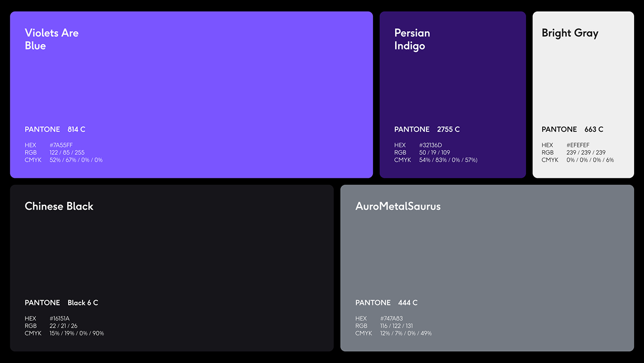
Task: Click the Bright Gray title
Action: tap(570, 33)
